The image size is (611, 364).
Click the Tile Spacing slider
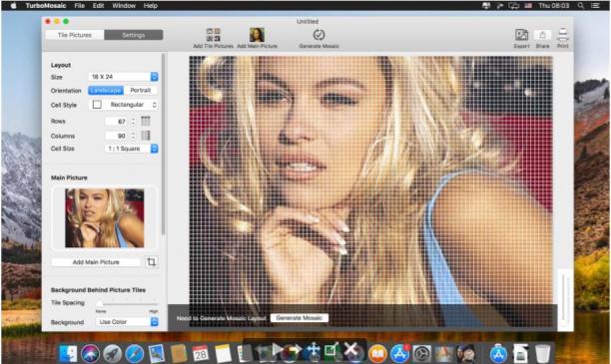point(128,303)
